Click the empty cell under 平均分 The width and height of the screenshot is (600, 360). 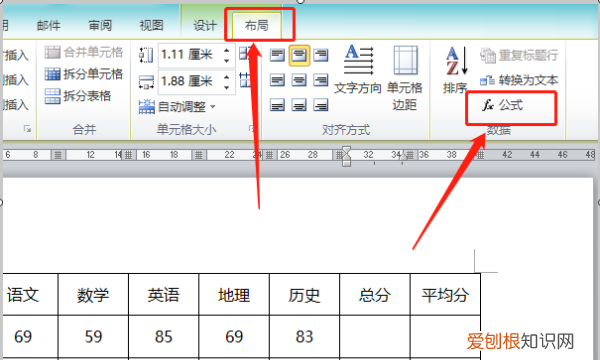click(x=445, y=337)
